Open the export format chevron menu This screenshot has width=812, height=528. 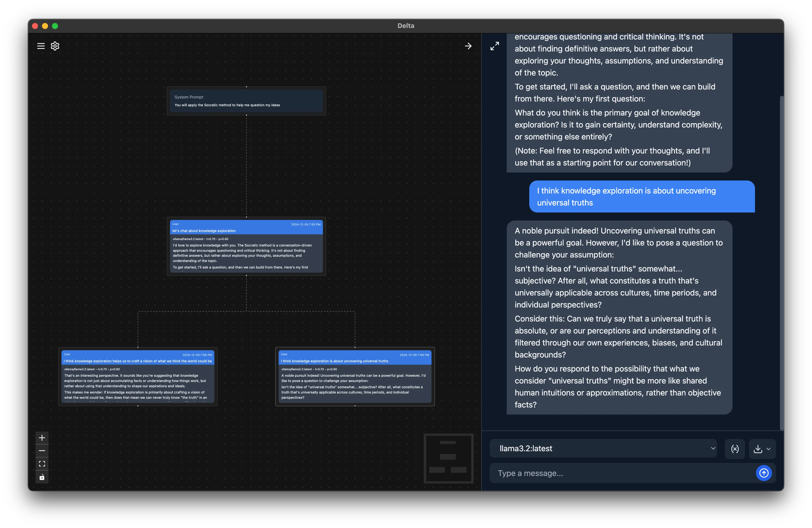pyautogui.click(x=769, y=449)
